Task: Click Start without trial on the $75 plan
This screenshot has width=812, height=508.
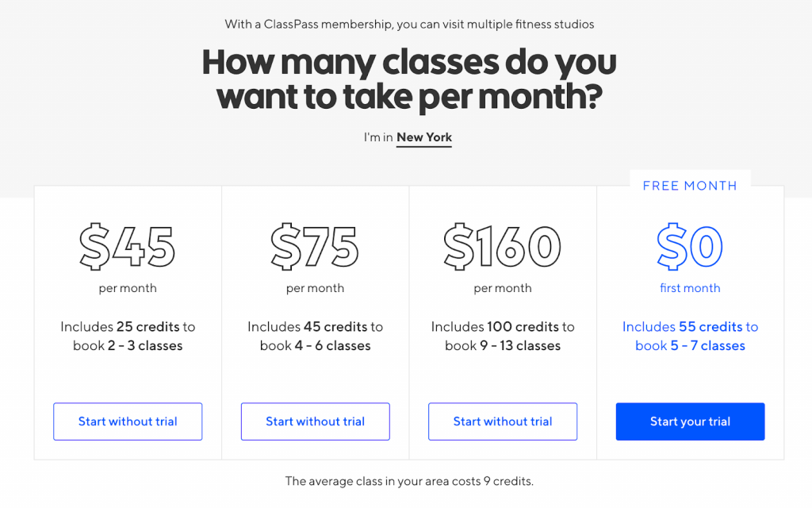Action: pos(315,421)
